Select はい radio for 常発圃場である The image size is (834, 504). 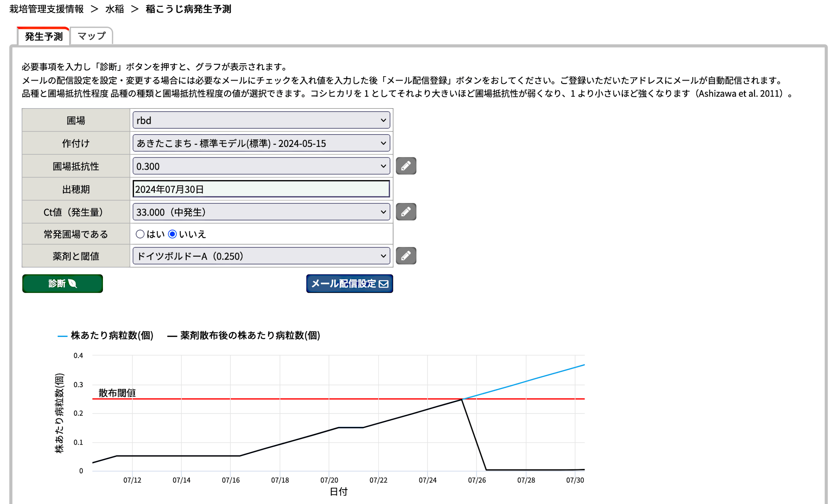(140, 234)
